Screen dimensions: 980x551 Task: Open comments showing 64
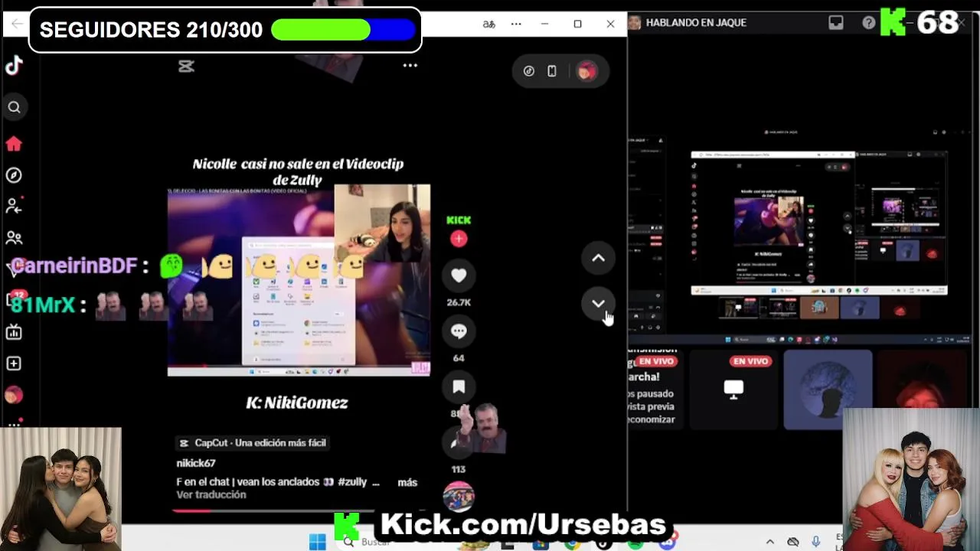459,331
